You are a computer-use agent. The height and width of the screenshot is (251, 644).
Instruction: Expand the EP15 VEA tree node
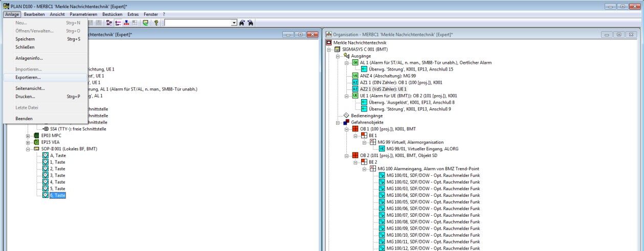[x=28, y=142]
